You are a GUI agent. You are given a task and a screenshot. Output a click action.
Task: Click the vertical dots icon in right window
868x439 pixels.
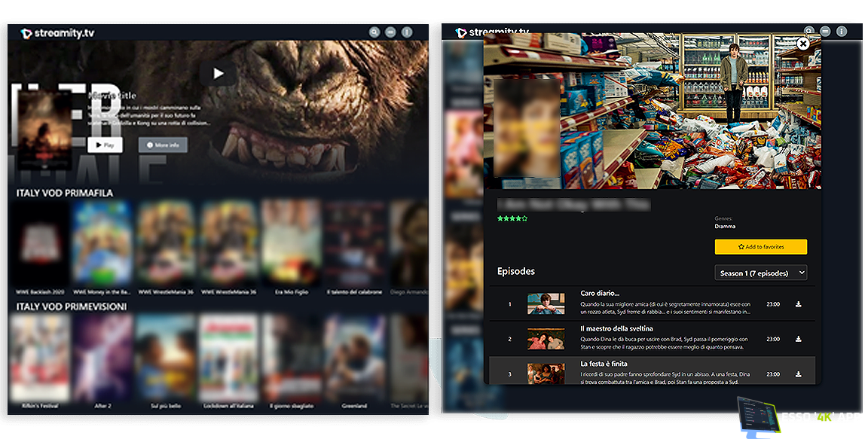842,32
